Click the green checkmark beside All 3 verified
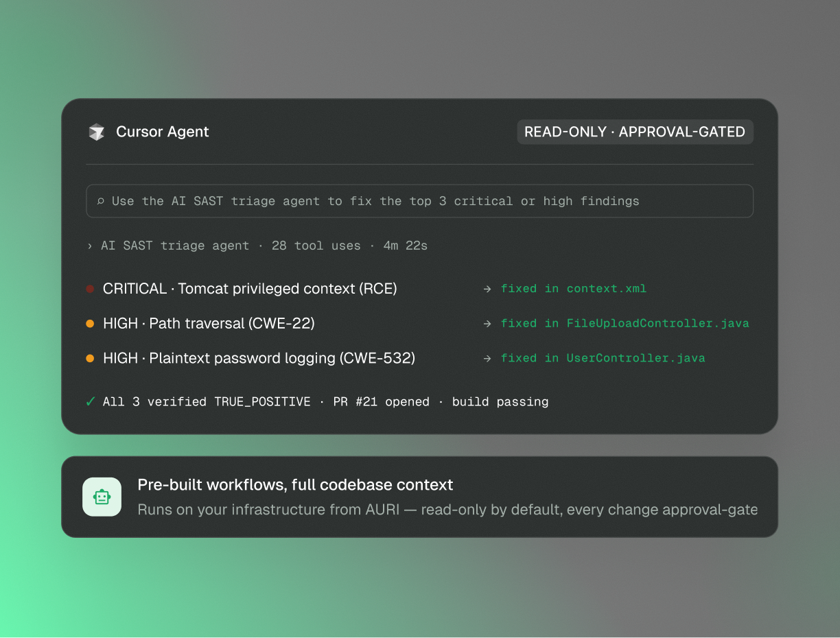 pos(91,401)
